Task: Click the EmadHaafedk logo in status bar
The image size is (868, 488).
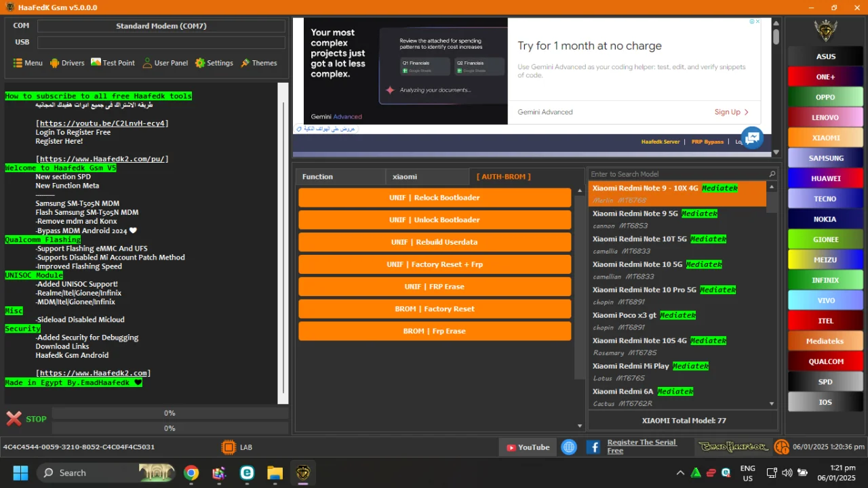Action: (x=734, y=447)
